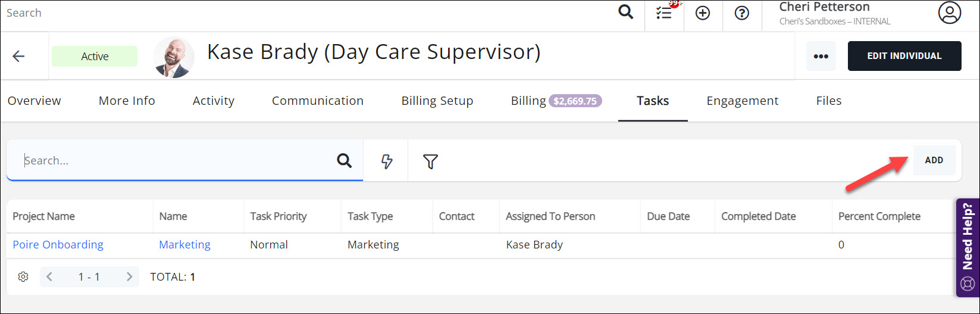Image resolution: width=980 pixels, height=314 pixels.
Task: Click the global search magnifier icon
Action: [625, 12]
